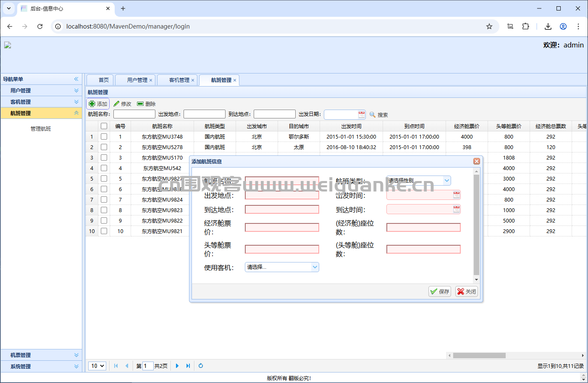
Task: Click the 航班名称 input in the add dialog
Action: (x=282, y=180)
